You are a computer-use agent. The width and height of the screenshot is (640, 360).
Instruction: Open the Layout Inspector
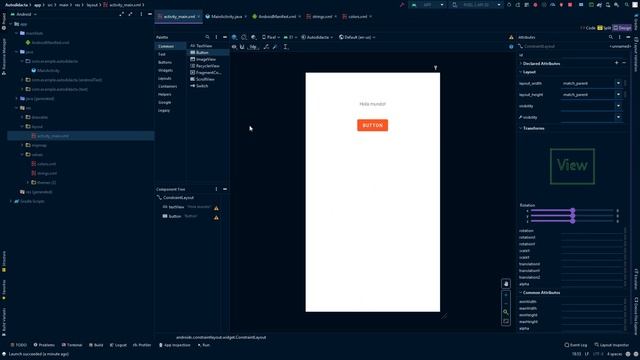tap(611, 345)
